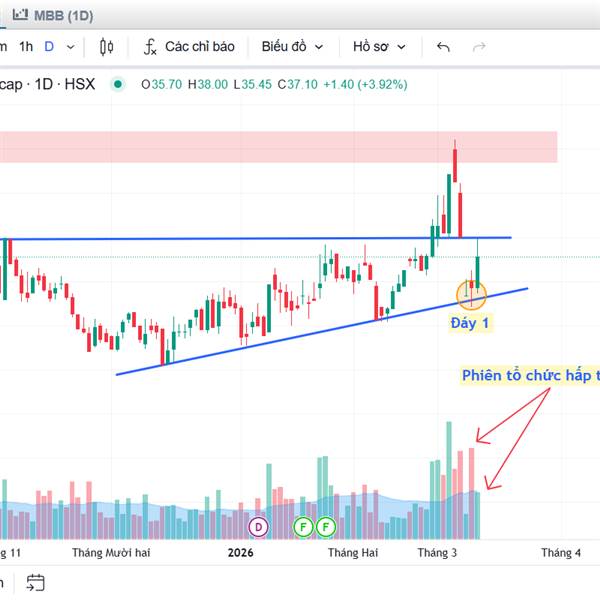Click the low value L35.45
Screen dimensions: 600x600
coord(253,84)
